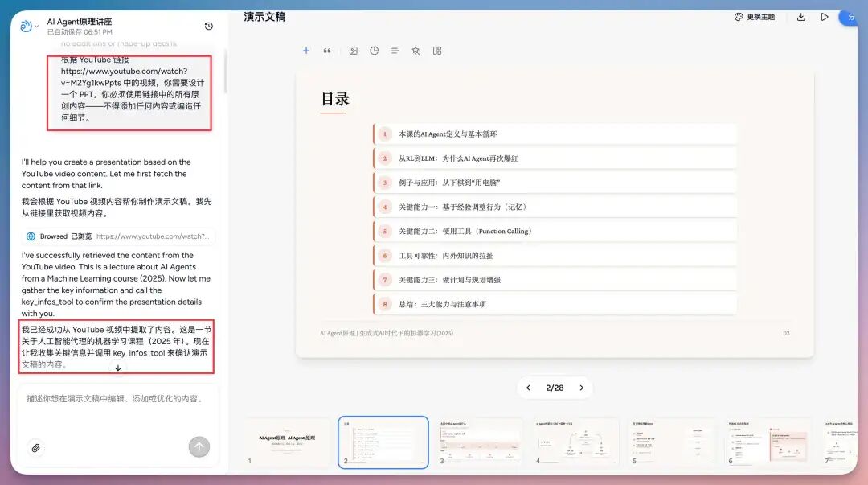Click the blue 分享 share button
This screenshot has width=868, height=485.
(x=852, y=17)
